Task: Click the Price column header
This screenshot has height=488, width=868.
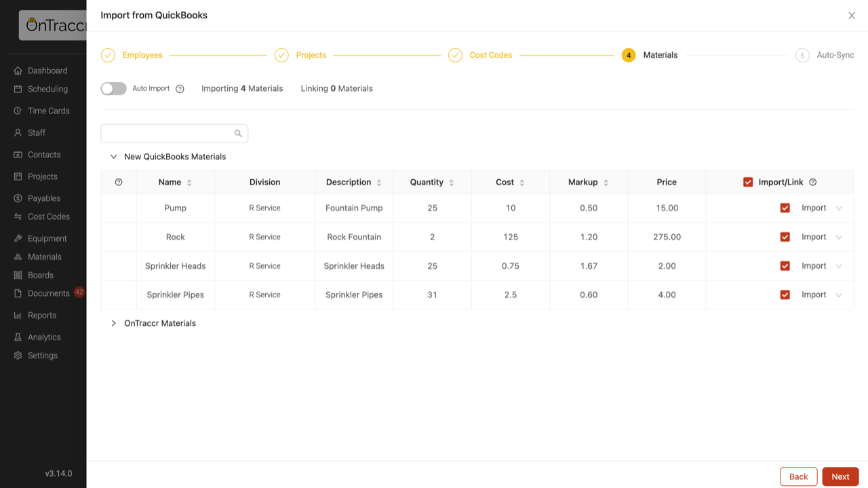Action: [x=667, y=182]
